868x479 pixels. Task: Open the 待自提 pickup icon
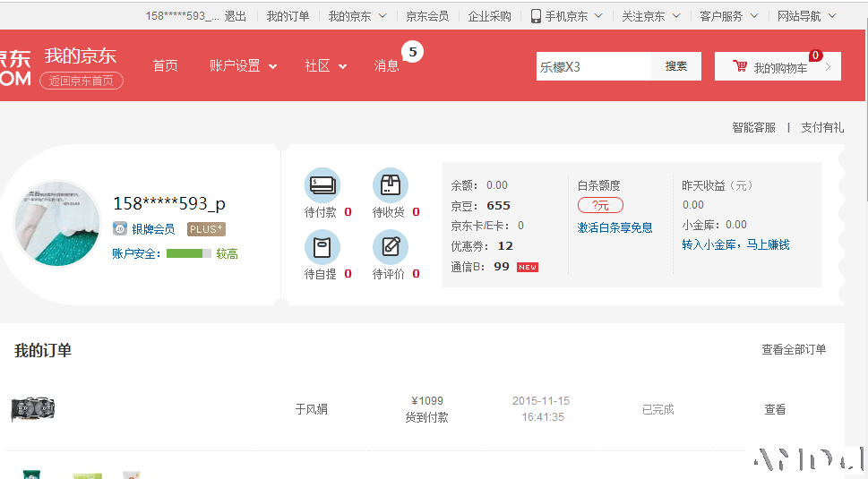coord(322,247)
